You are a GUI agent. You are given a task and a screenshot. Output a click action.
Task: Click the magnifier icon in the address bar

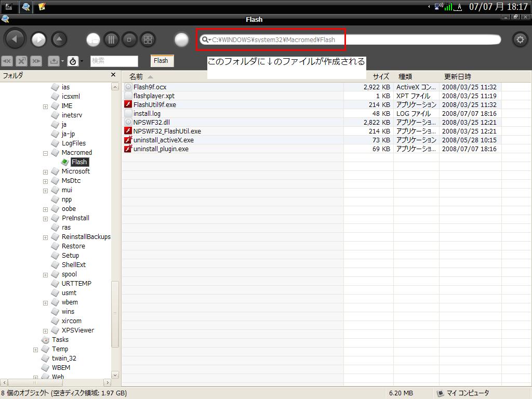(205, 39)
